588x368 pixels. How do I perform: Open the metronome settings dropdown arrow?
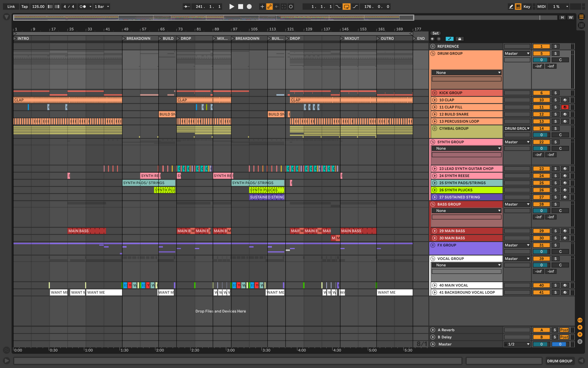pyautogui.click(x=90, y=7)
